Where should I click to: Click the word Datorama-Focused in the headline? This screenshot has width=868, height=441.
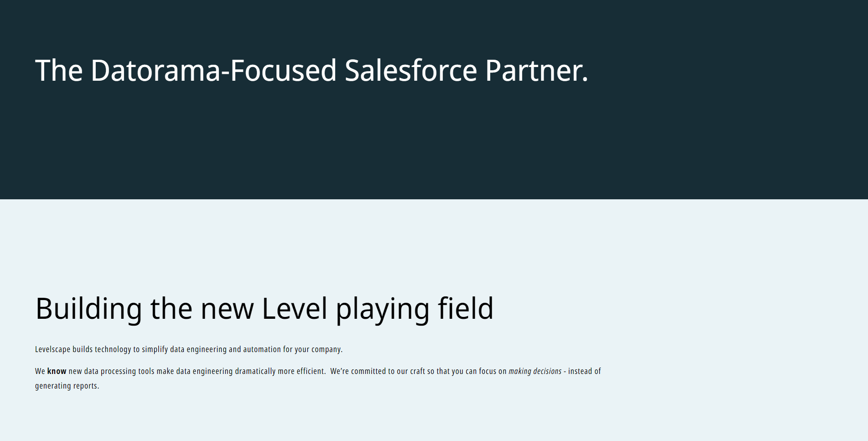click(x=213, y=71)
